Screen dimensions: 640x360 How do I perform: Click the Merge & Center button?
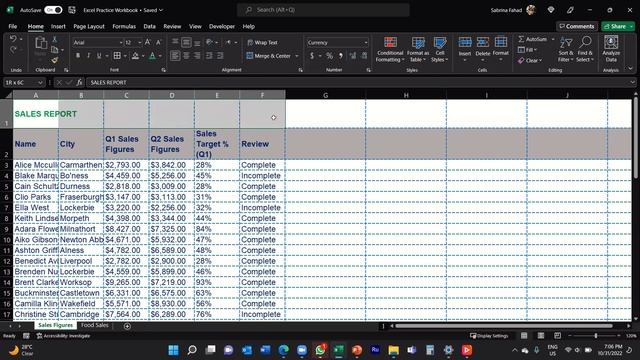click(x=269, y=56)
